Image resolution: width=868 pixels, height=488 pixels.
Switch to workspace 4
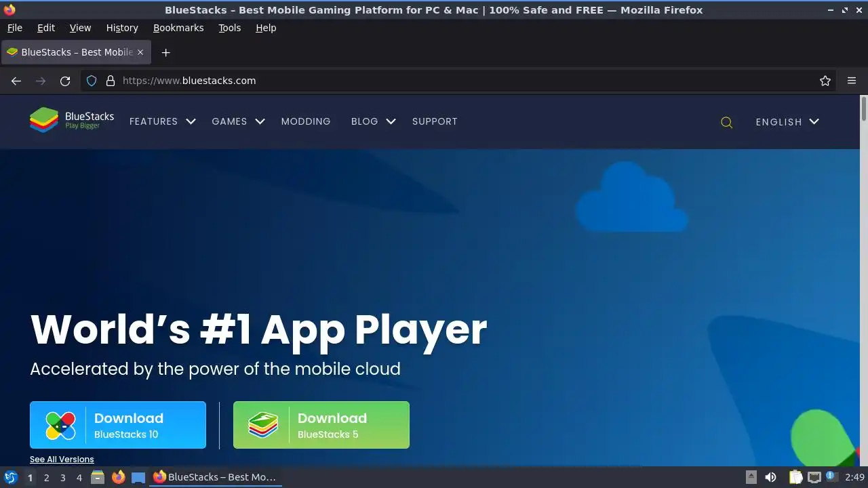(79, 477)
